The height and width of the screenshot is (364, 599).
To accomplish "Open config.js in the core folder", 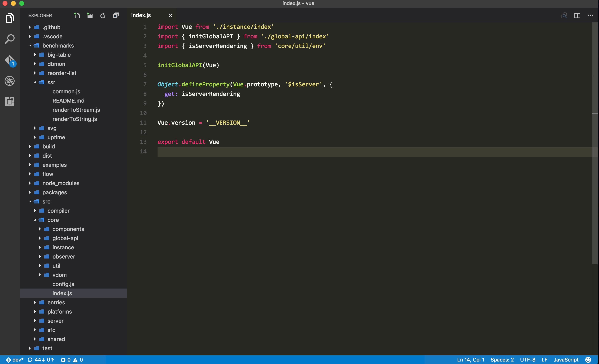I will point(73,284).
